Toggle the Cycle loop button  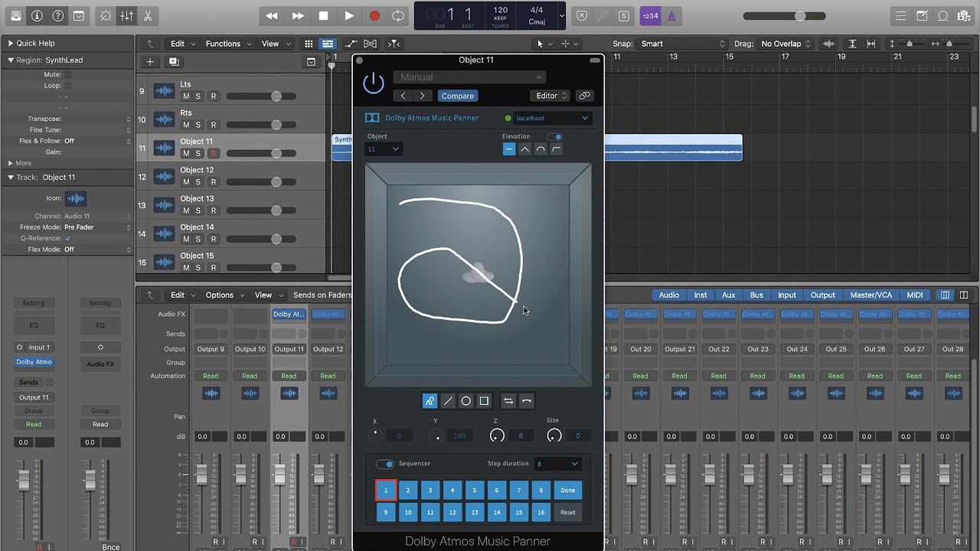pos(398,15)
